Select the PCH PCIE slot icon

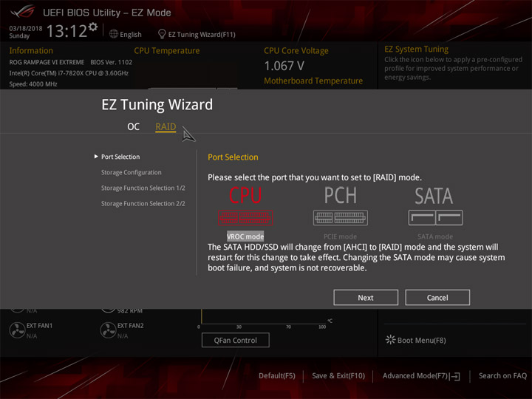point(341,217)
